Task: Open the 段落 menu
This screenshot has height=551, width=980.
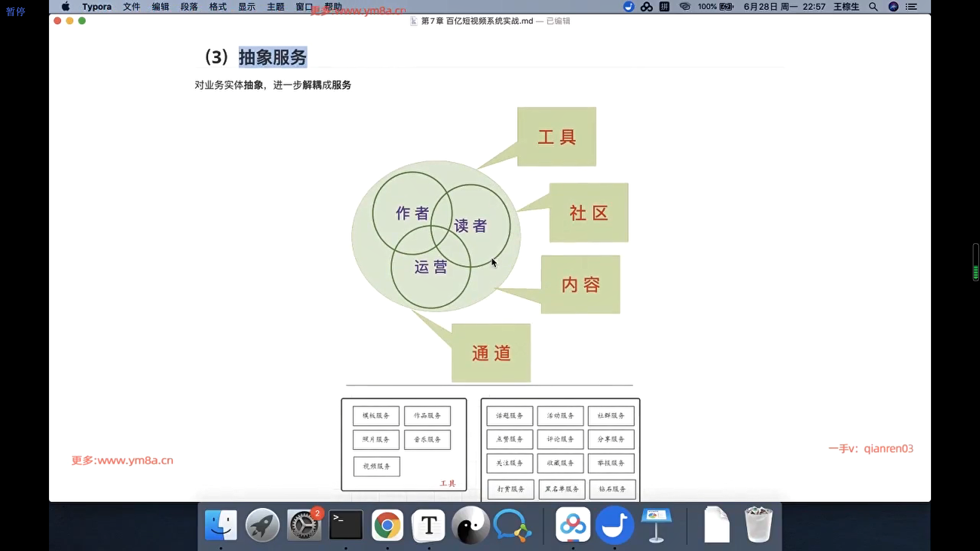Action: (x=189, y=7)
